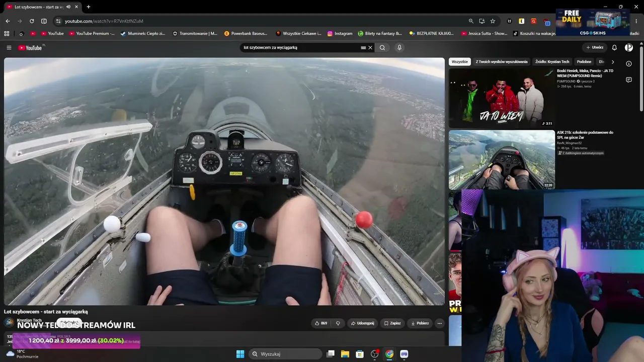Select the 'Z Twoich wyników wyszukiwania' chip

502,62
